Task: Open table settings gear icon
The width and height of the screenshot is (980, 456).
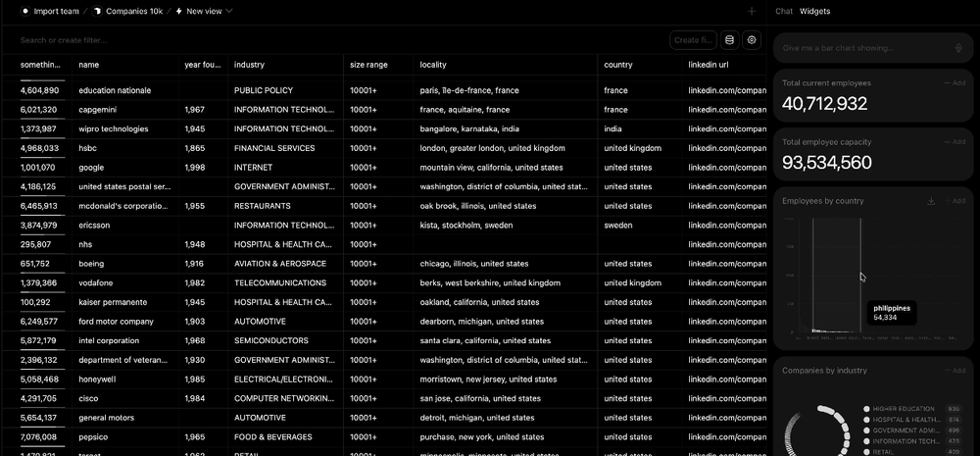Action: click(752, 40)
